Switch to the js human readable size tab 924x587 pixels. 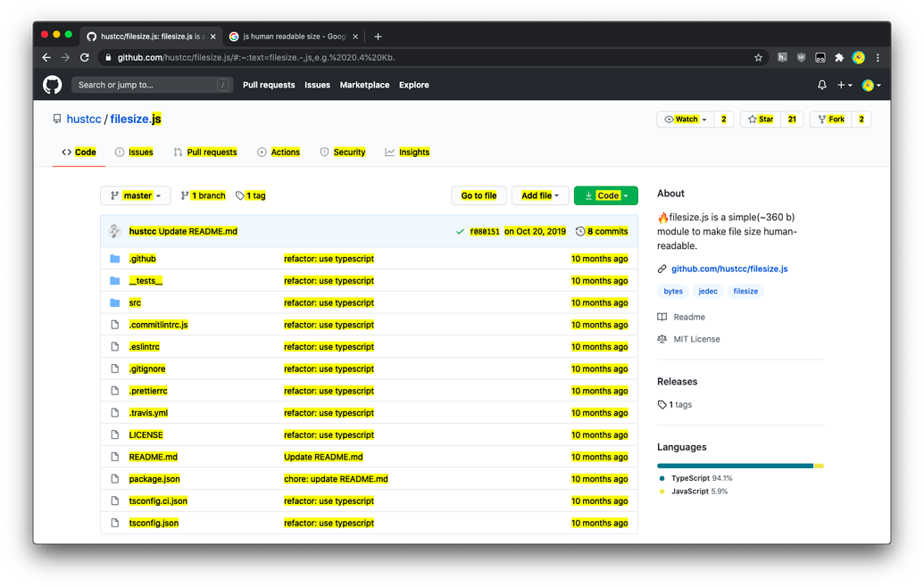294,37
